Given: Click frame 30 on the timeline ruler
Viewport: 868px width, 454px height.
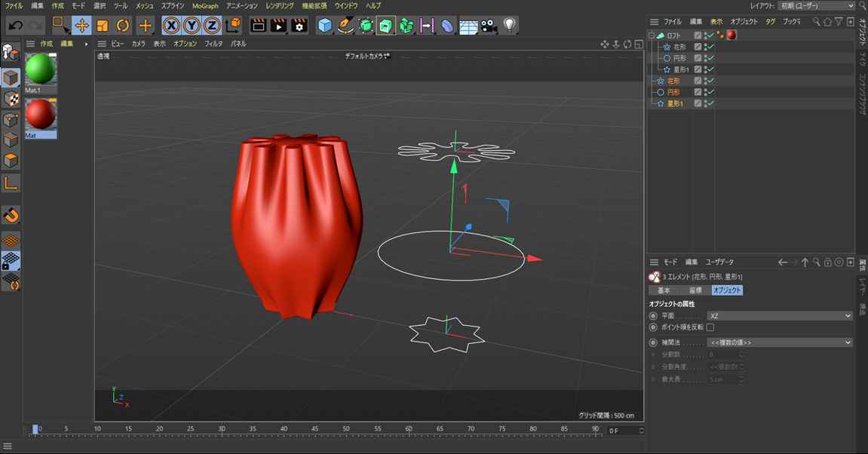Looking at the screenshot, I should point(222,430).
